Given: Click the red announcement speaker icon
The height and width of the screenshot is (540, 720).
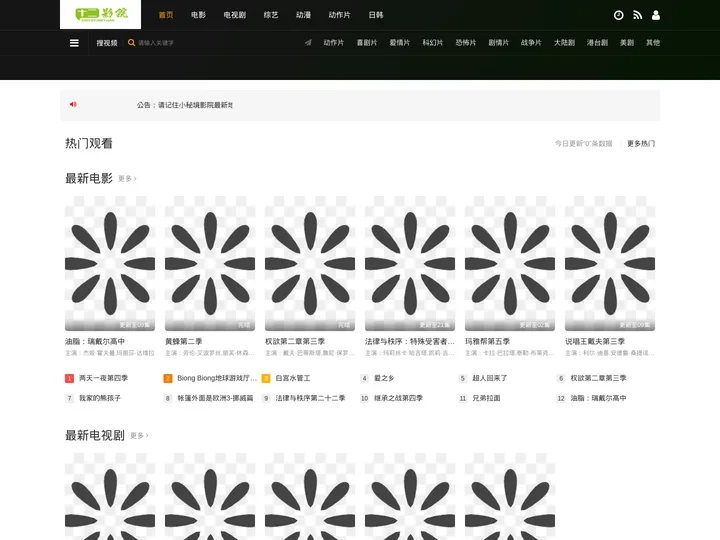Looking at the screenshot, I should [73, 104].
